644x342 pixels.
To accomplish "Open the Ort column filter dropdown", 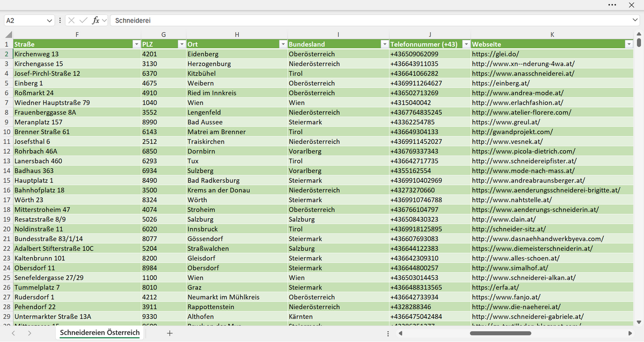I will tap(283, 44).
